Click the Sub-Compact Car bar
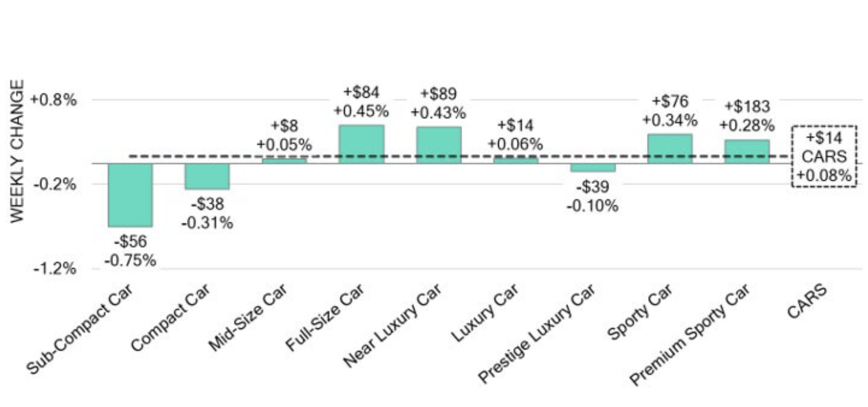 point(130,195)
